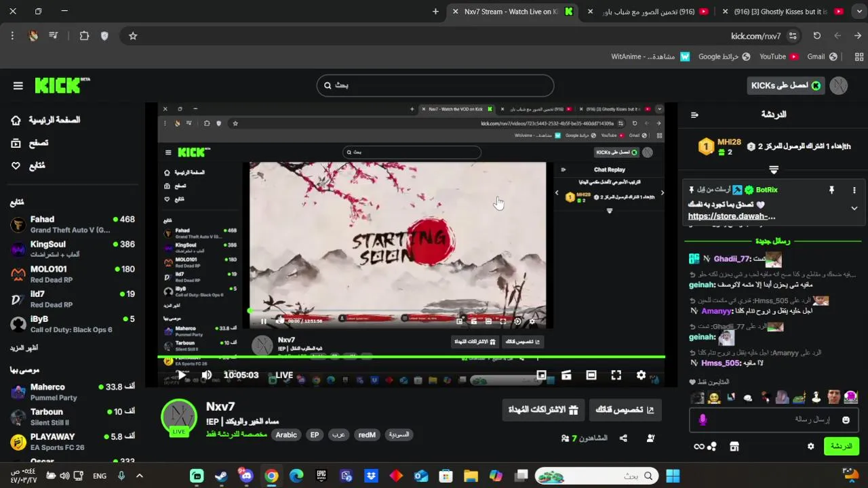Collapse the chat panel icon
The width and height of the screenshot is (868, 488).
pyautogui.click(x=694, y=115)
